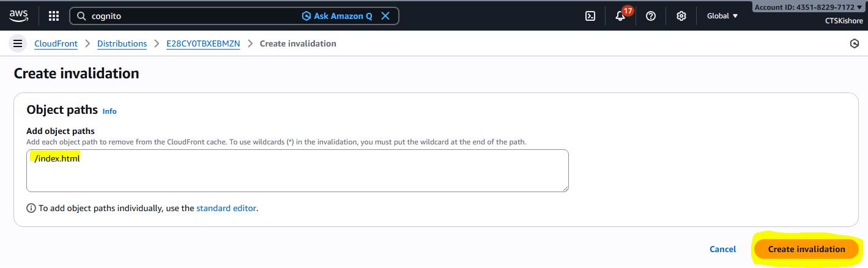The image size is (868, 268).
Task: Click the Cancel button
Action: click(x=722, y=249)
